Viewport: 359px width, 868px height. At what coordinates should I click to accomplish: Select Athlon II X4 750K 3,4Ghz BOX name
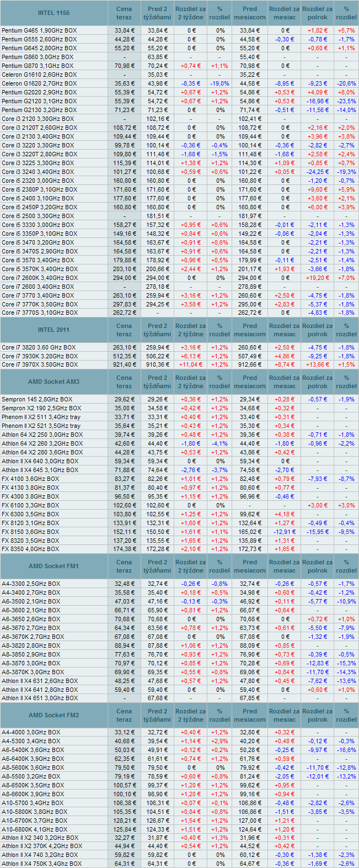click(x=41, y=864)
